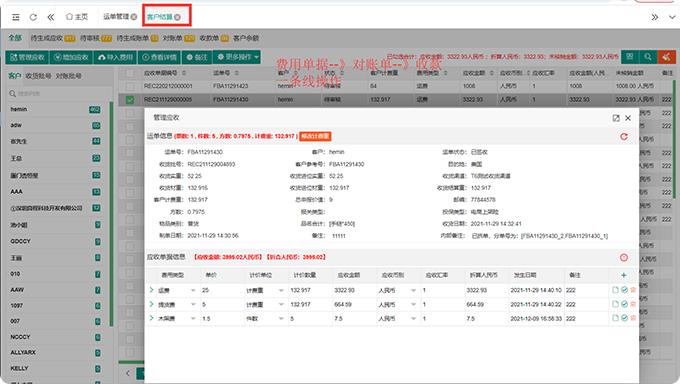
Task: Uncheck the selected REC211129000005 row checkbox
Action: click(x=130, y=100)
